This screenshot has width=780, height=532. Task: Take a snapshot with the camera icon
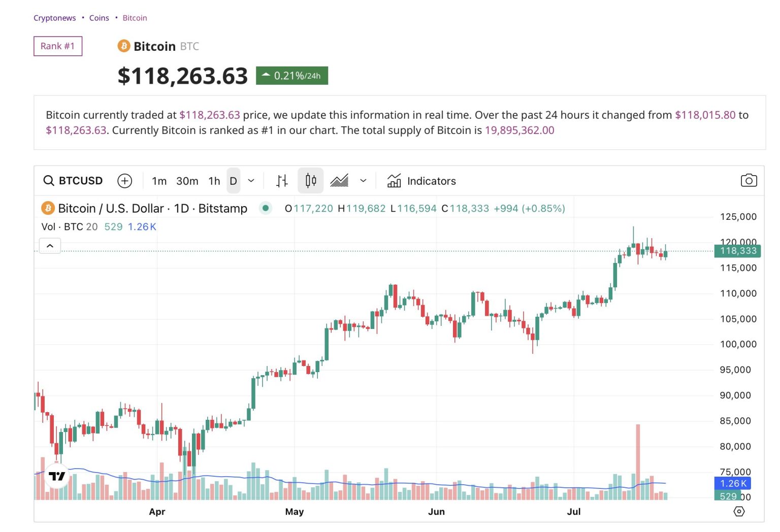click(749, 180)
